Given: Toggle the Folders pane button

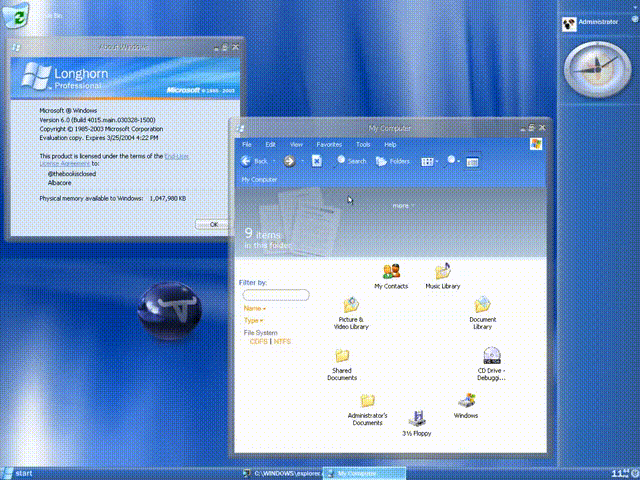Looking at the screenshot, I should click(x=393, y=161).
